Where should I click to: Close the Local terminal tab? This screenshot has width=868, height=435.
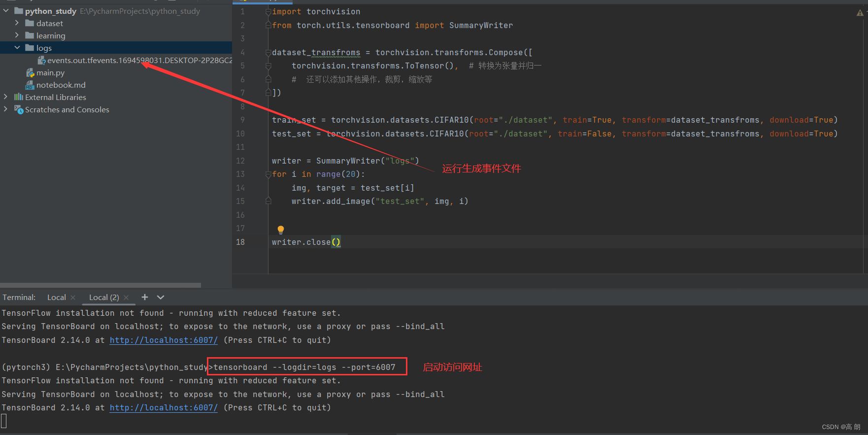(73, 297)
